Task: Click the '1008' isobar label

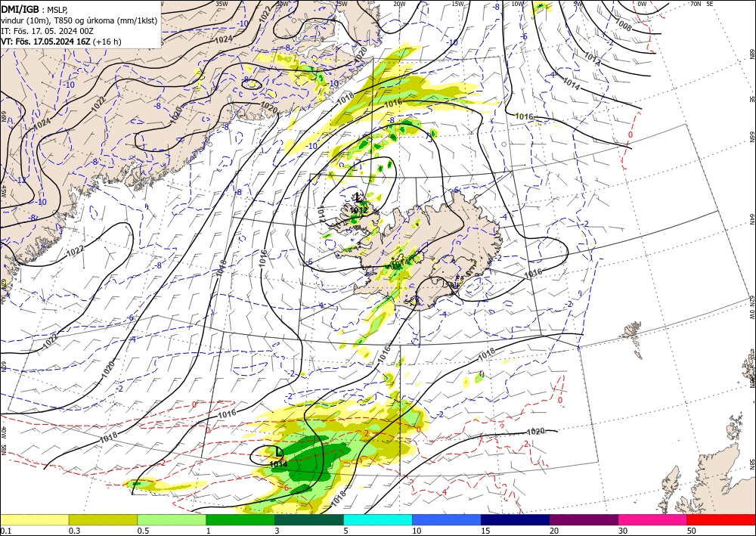Action: pos(623,24)
